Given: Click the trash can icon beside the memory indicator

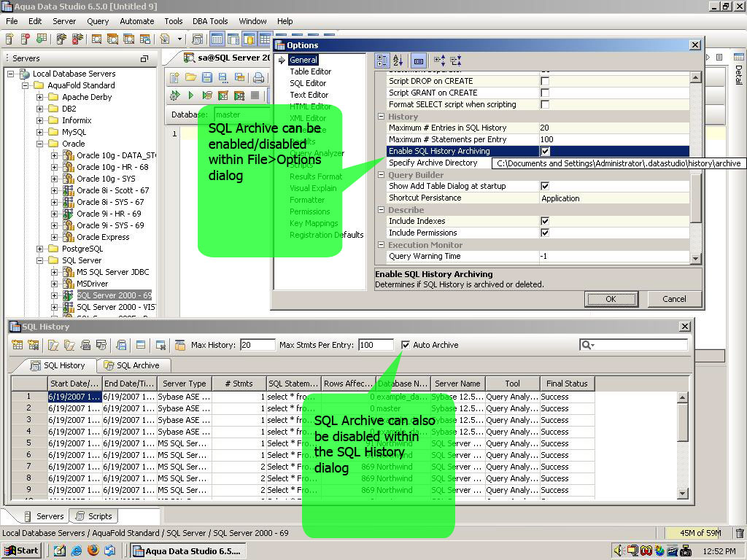Looking at the screenshot, I should (x=740, y=533).
